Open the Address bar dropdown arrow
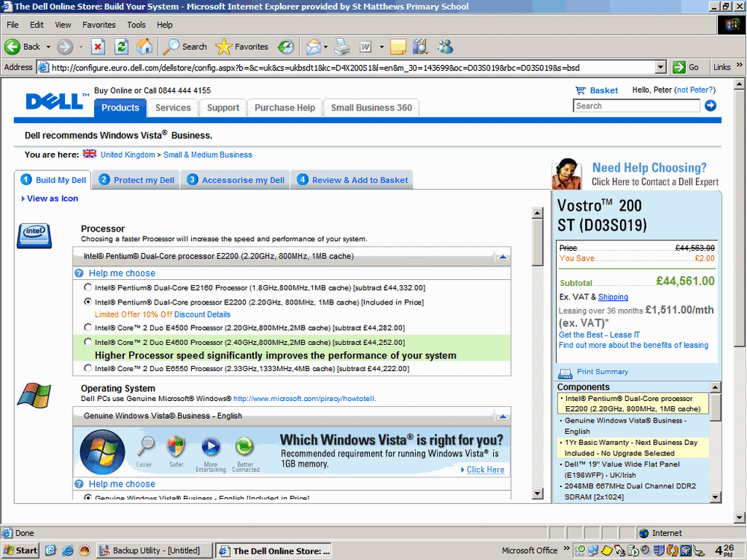747x560 pixels. pyautogui.click(x=660, y=67)
